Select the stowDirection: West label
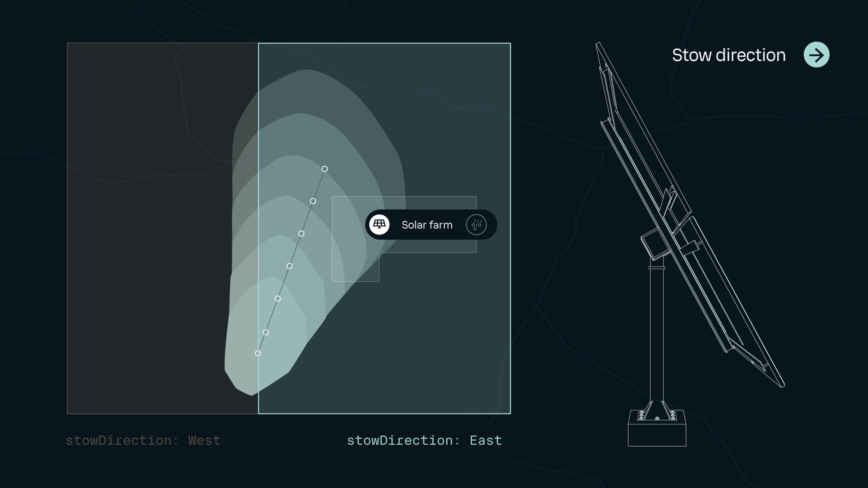 [143, 440]
